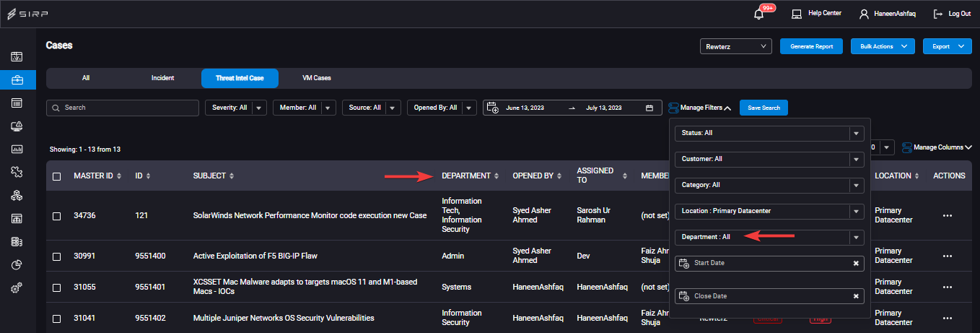980x333 pixels.
Task: Open the notifications bell
Action: (x=758, y=14)
